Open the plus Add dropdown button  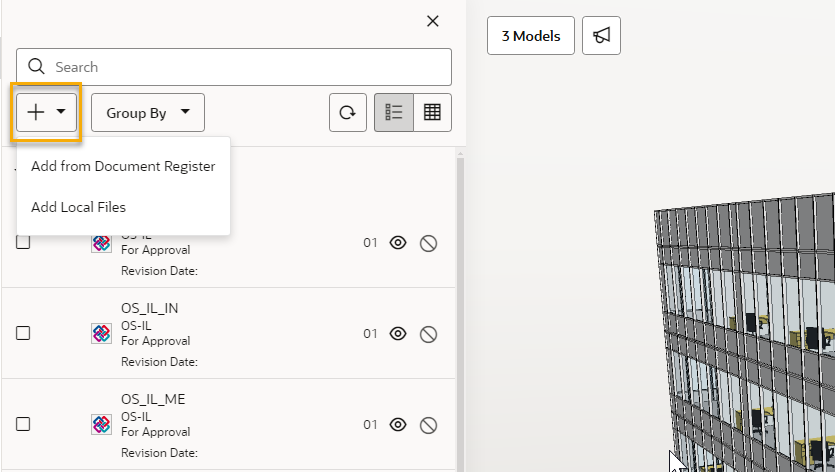pos(46,112)
